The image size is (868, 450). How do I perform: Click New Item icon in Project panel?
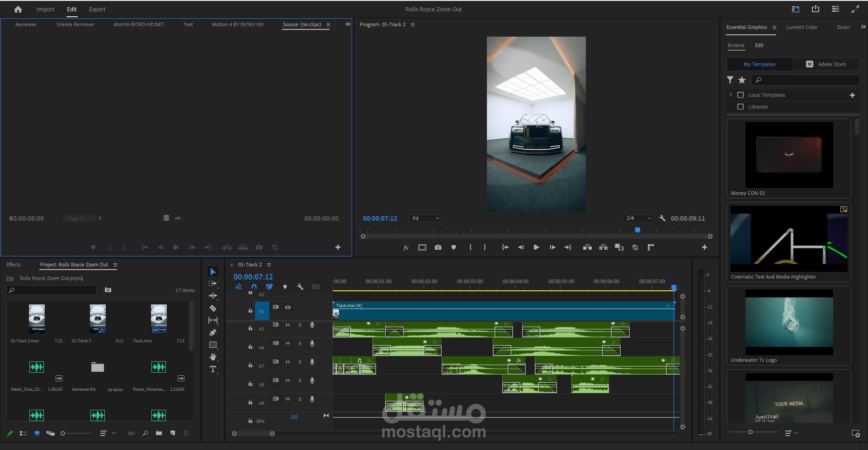point(173,433)
